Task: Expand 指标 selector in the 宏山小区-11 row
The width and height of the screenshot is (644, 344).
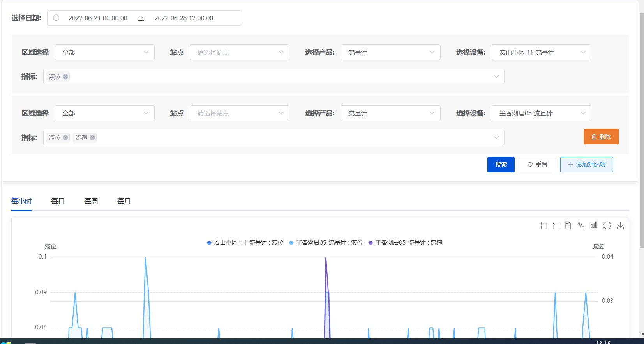Action: (x=274, y=76)
